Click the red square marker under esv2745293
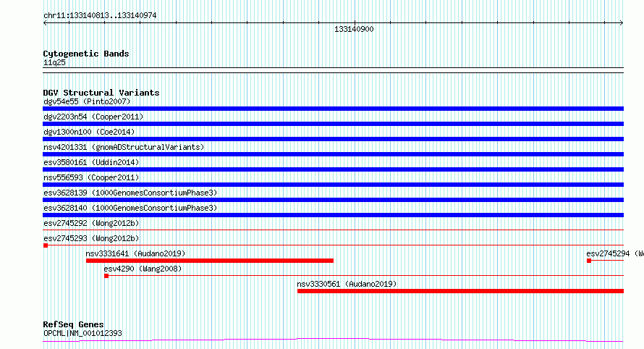 click(x=46, y=245)
